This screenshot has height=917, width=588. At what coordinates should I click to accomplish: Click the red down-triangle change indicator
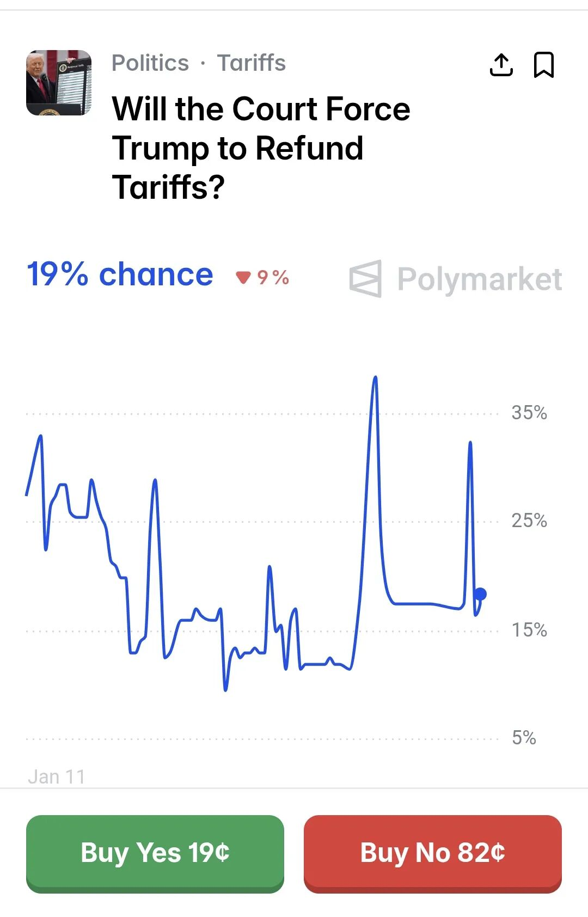tap(243, 278)
